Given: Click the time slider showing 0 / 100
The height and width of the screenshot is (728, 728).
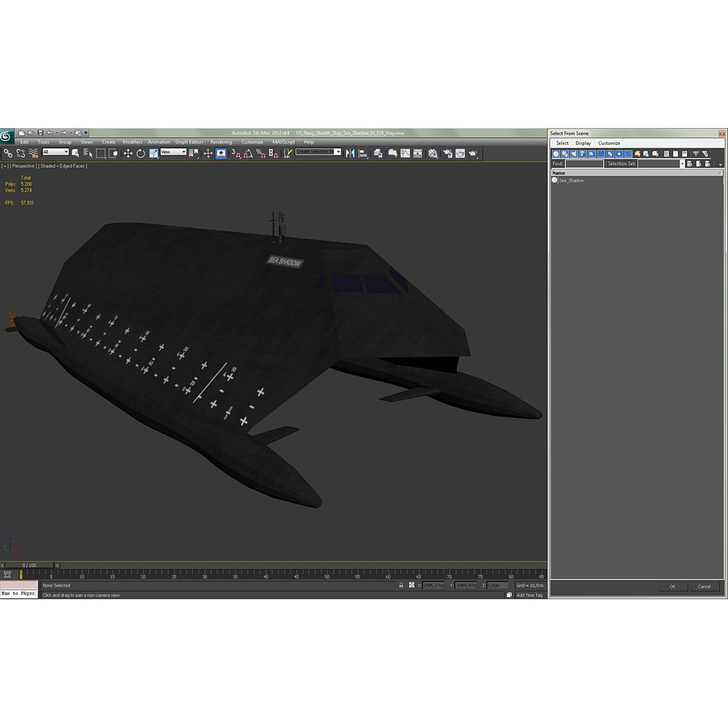Looking at the screenshot, I should point(30,565).
